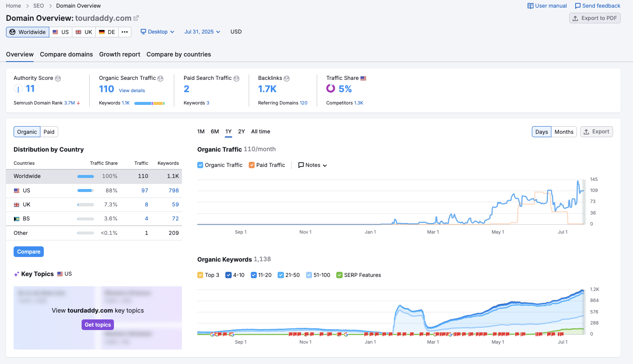Toggle the 11-20 keywords checkbox
This screenshot has width=633, height=364.
[254, 275]
